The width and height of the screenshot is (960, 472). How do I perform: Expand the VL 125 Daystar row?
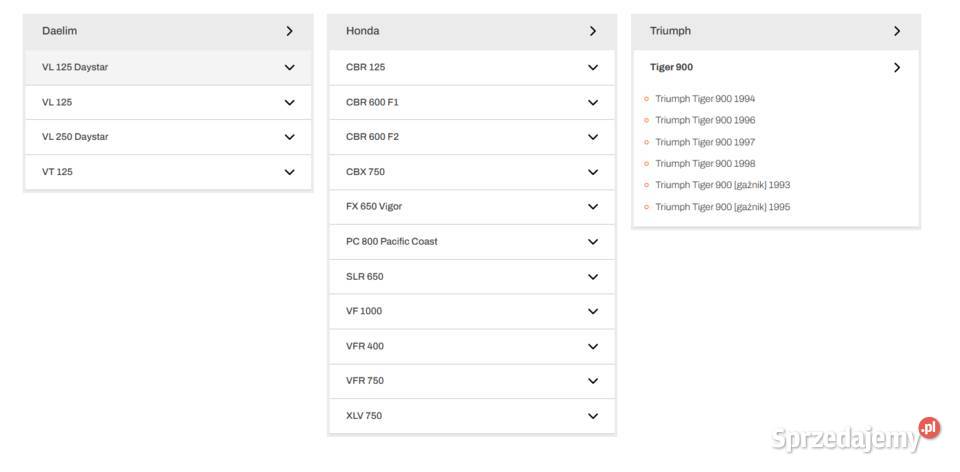(168, 67)
